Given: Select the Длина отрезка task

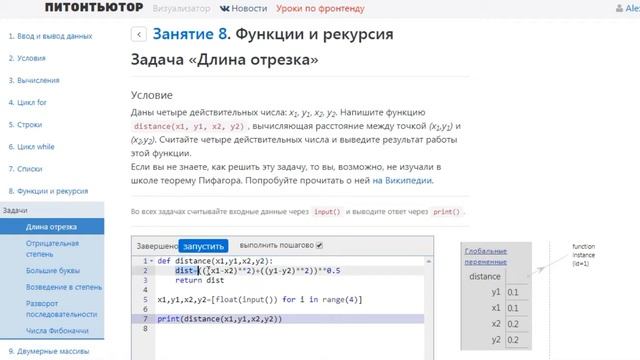Looking at the screenshot, I should point(52,227).
